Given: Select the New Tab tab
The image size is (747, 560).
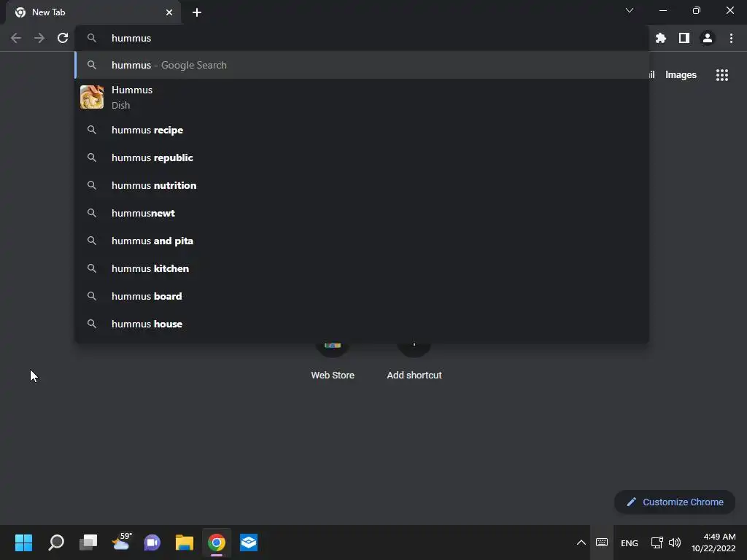Looking at the screenshot, I should [93, 13].
